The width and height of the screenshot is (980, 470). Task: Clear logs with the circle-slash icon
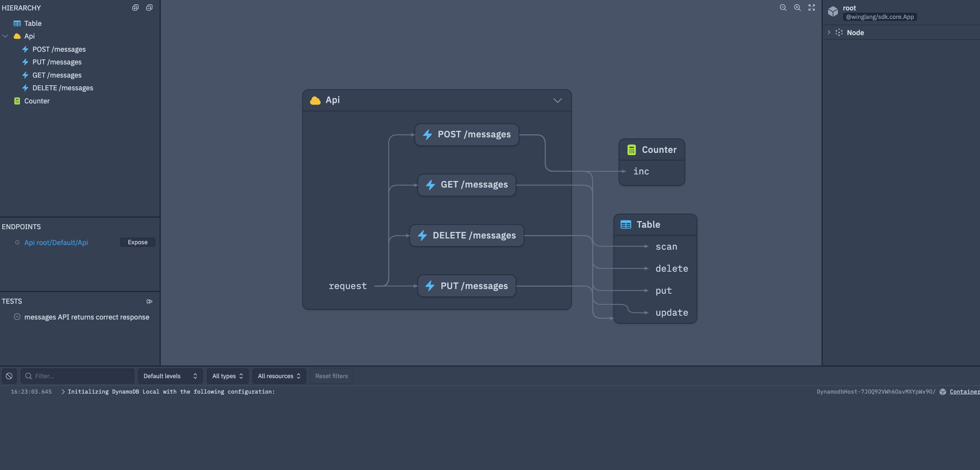(9, 376)
